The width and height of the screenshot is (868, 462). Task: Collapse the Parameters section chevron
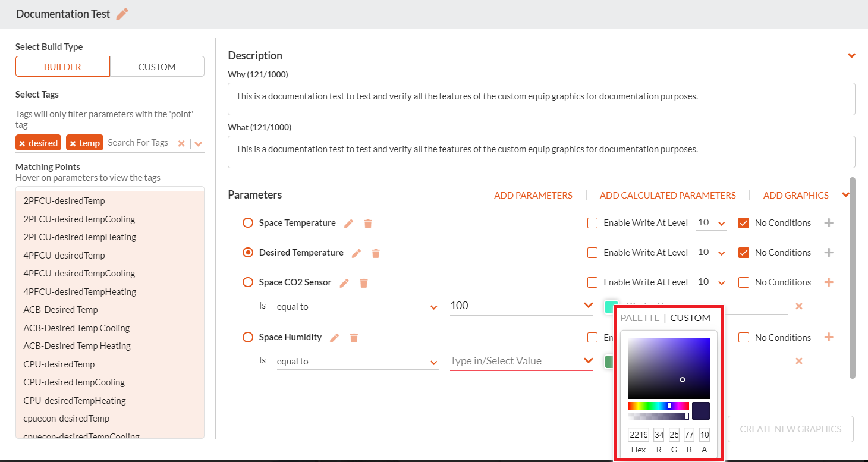[846, 194]
